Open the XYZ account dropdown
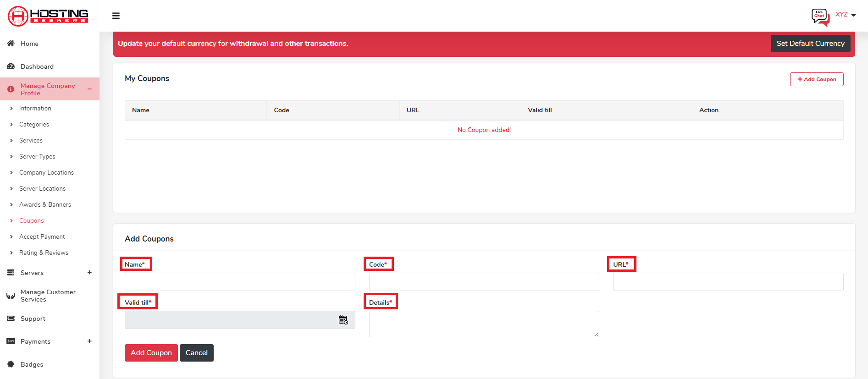The height and width of the screenshot is (379, 868). click(846, 15)
